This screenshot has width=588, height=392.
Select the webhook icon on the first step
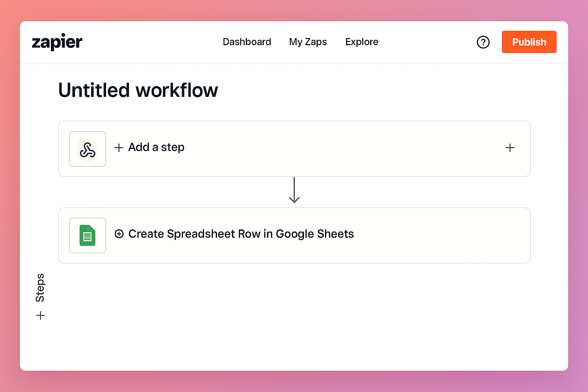tap(87, 149)
